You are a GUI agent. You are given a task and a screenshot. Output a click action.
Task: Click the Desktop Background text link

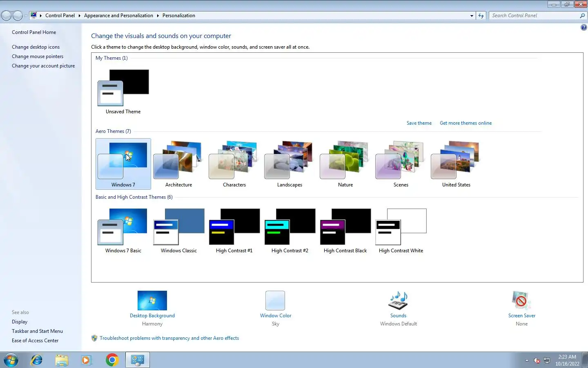tap(152, 316)
